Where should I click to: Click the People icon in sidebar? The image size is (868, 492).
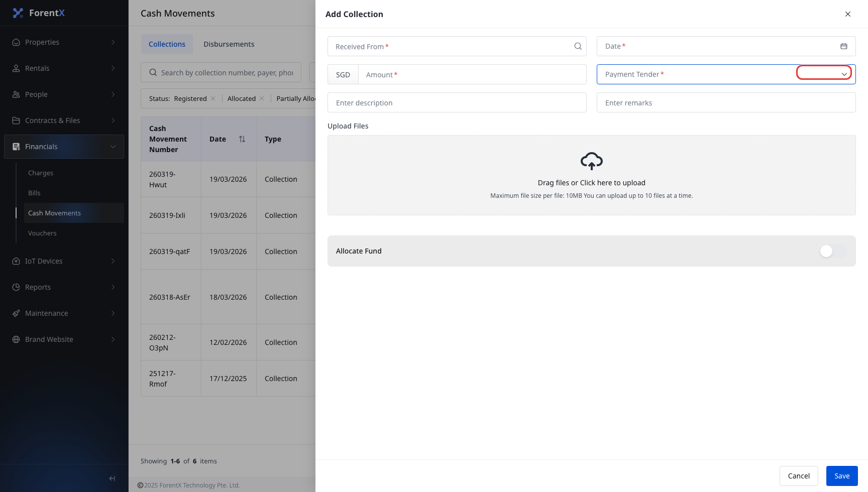(16, 94)
